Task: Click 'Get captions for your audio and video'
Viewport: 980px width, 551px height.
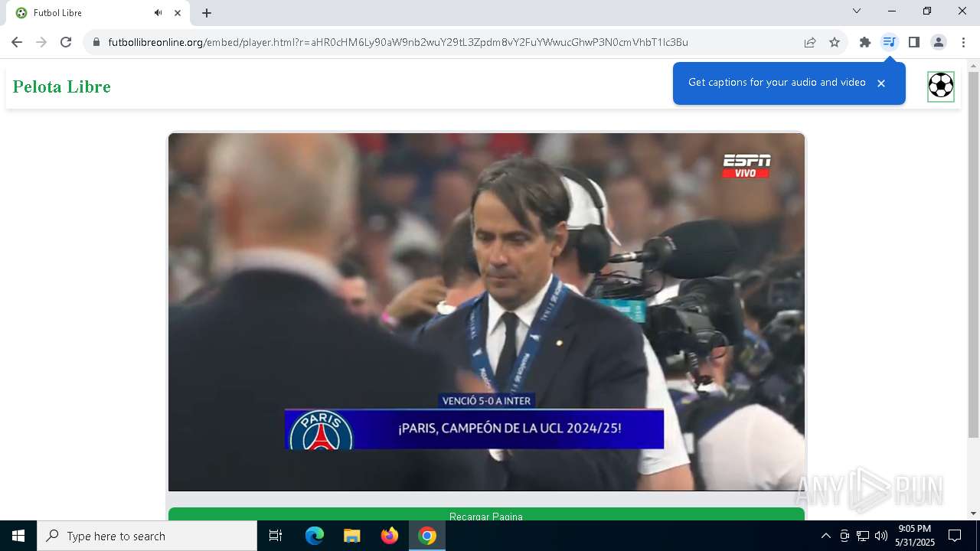Action: click(777, 83)
